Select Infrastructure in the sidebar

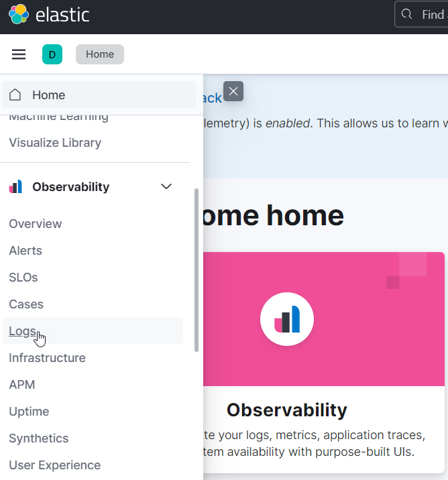tap(47, 358)
